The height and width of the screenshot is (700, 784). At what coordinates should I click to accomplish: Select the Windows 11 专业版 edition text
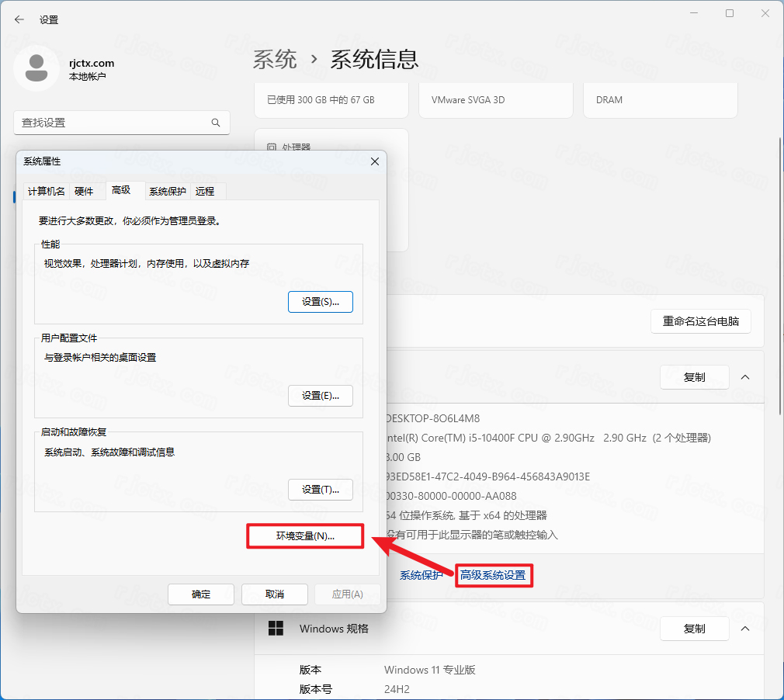429,670
